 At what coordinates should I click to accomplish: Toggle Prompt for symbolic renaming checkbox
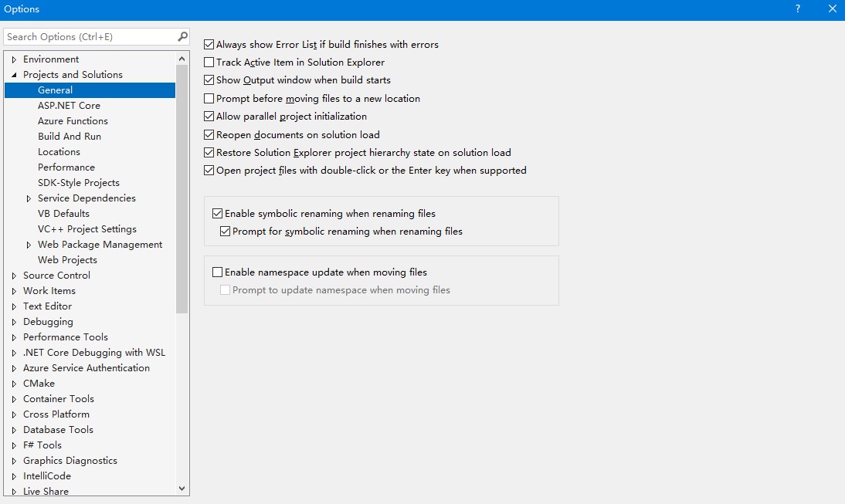coord(226,232)
